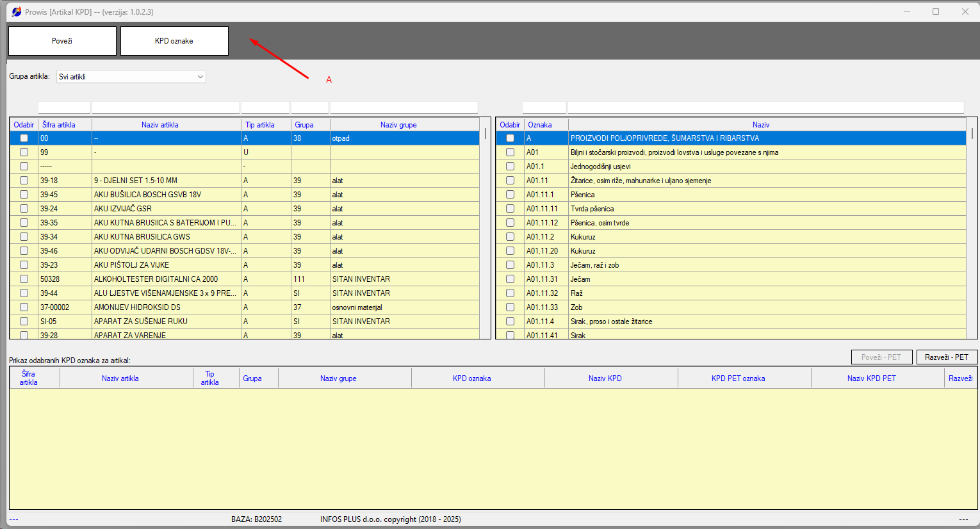Sort by Šifra artikla column header

pos(59,125)
